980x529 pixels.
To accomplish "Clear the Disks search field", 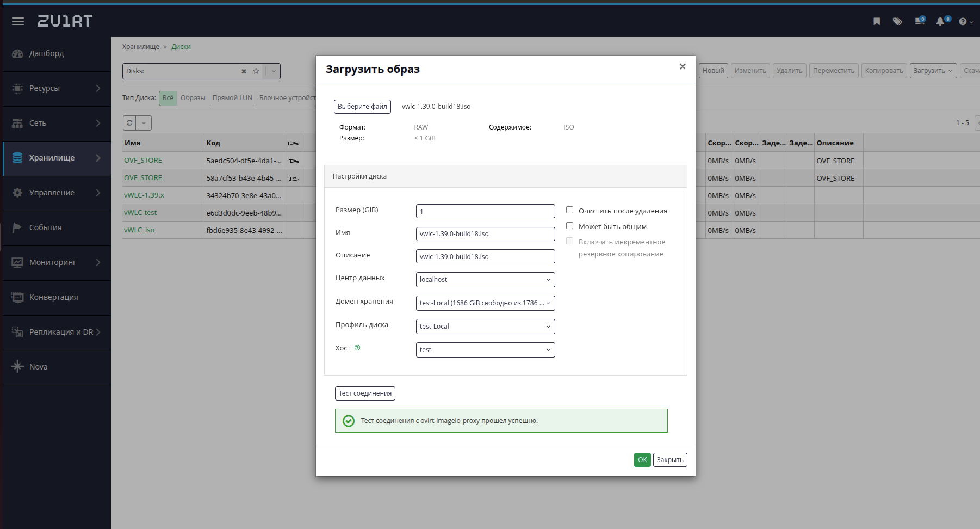I will pos(244,71).
